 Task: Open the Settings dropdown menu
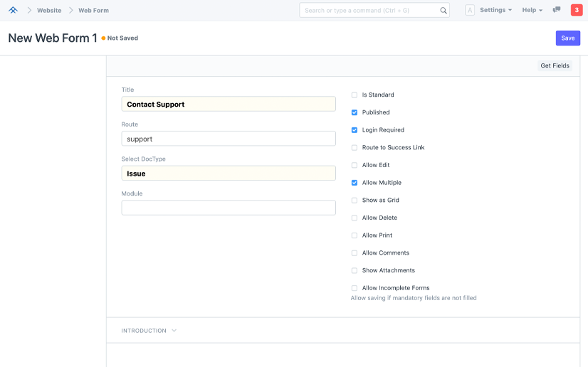(x=495, y=11)
